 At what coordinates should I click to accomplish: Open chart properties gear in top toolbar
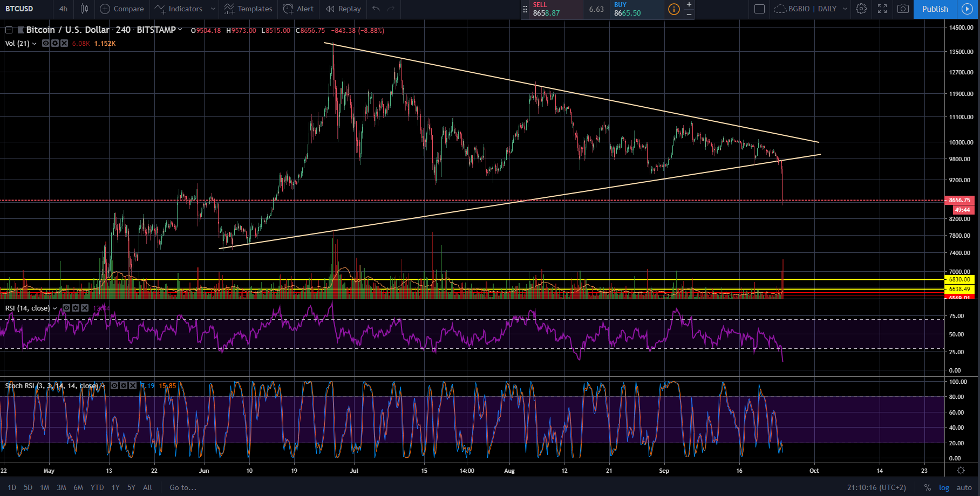[861, 9]
